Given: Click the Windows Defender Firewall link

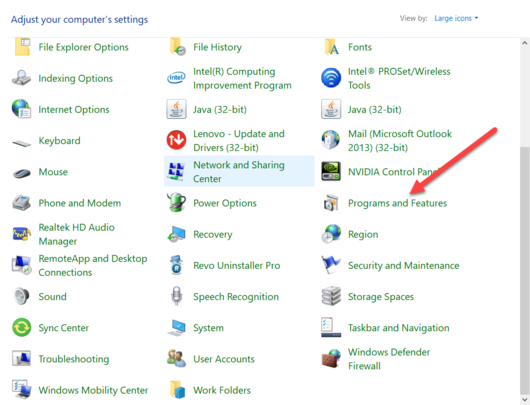Looking at the screenshot, I should point(389,359).
